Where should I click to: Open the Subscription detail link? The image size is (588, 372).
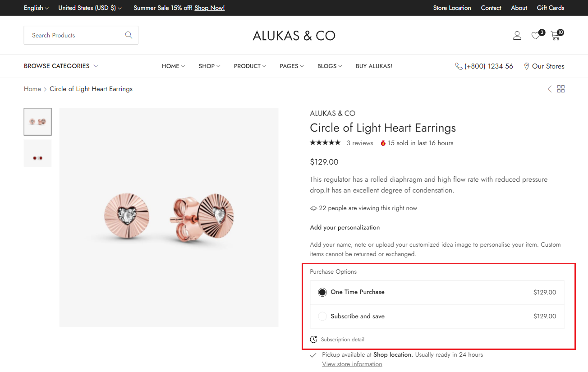point(342,340)
